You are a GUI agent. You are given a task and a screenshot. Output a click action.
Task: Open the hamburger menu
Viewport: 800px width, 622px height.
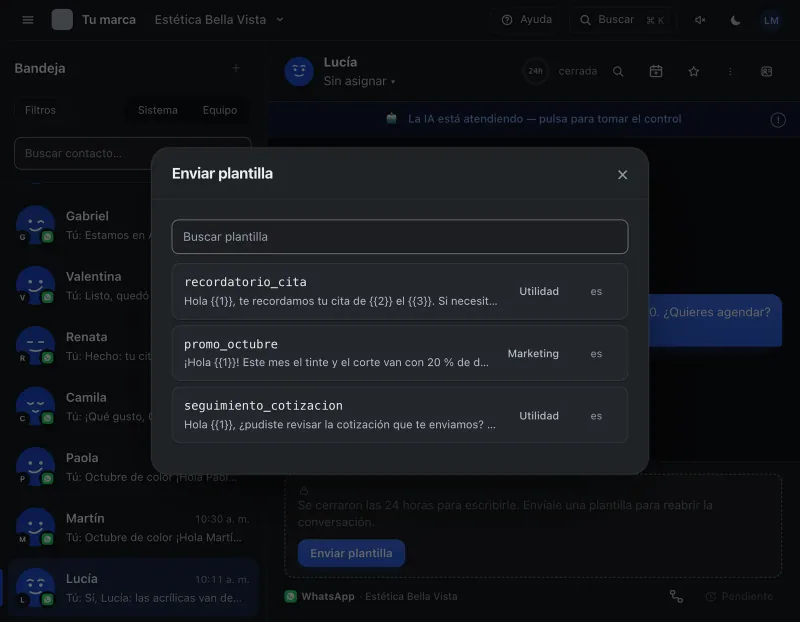[x=28, y=20]
